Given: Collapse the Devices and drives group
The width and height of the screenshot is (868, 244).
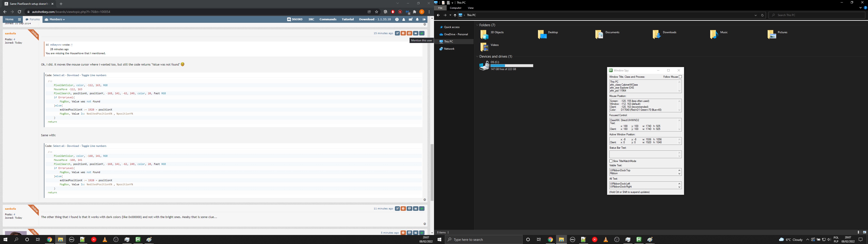Looking at the screenshot, I should click(x=477, y=57).
